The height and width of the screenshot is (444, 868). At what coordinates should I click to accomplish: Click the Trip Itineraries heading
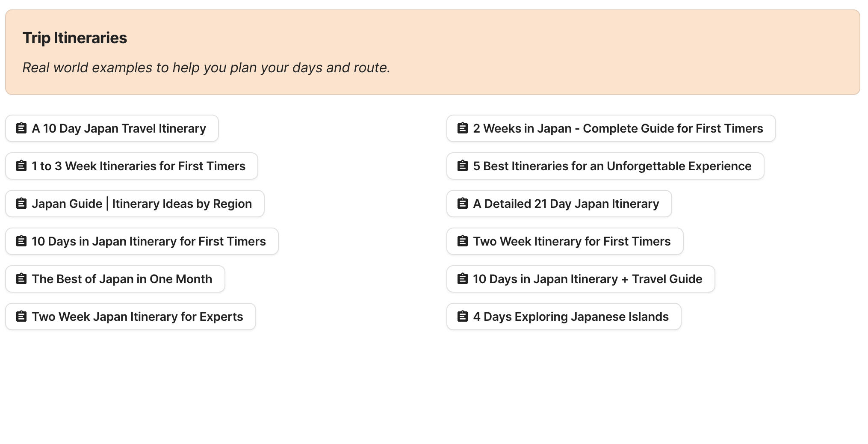click(75, 38)
